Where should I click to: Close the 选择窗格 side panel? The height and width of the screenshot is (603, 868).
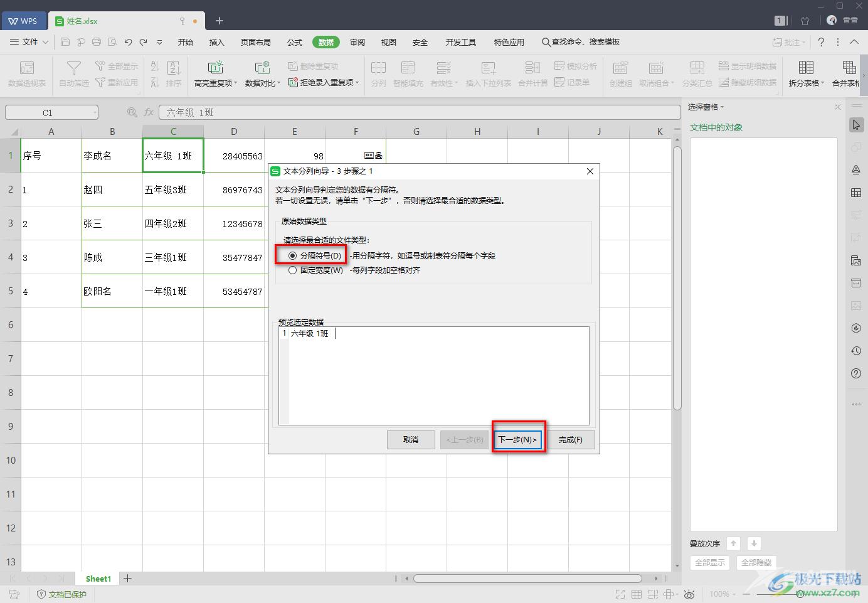[837, 107]
